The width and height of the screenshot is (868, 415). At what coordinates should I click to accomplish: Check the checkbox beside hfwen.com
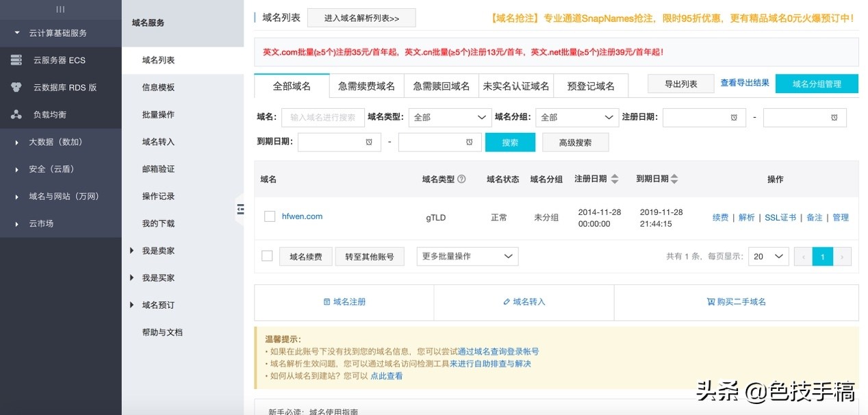tap(270, 216)
